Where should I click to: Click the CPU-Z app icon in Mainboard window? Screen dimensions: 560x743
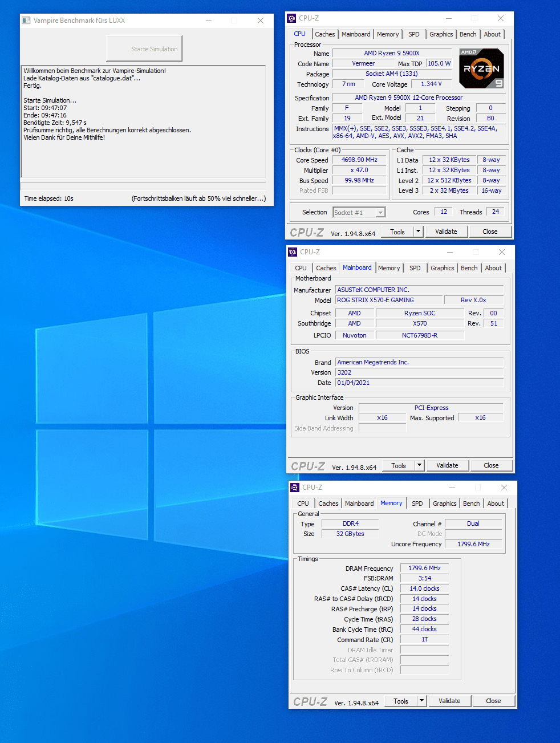click(293, 252)
